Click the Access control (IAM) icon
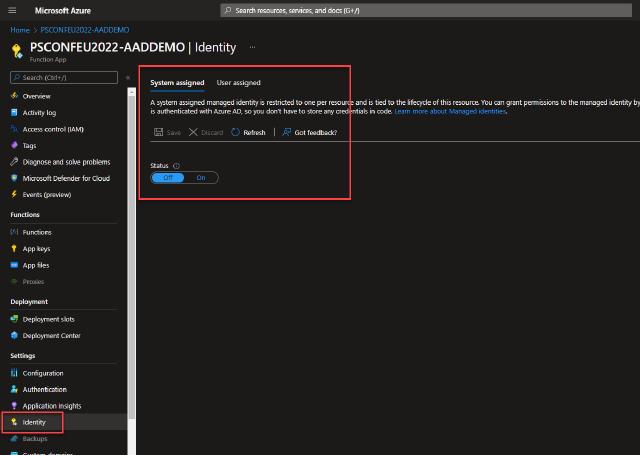640x455 pixels. coord(14,129)
